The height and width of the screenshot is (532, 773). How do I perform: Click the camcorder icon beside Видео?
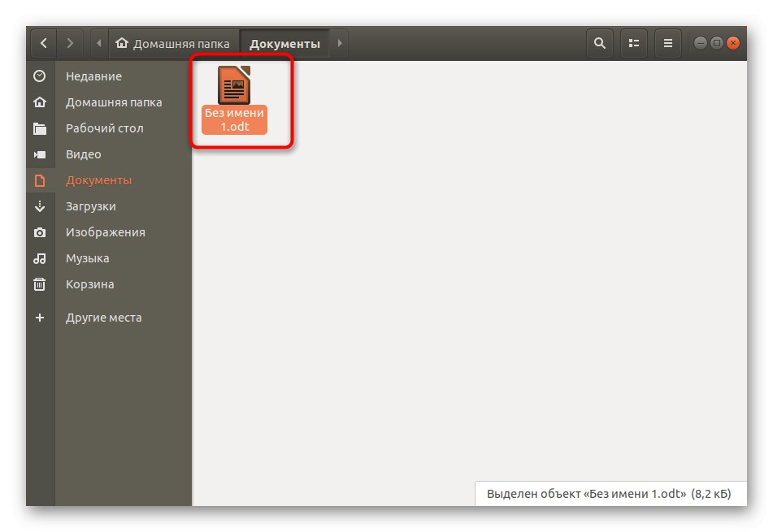[40, 154]
